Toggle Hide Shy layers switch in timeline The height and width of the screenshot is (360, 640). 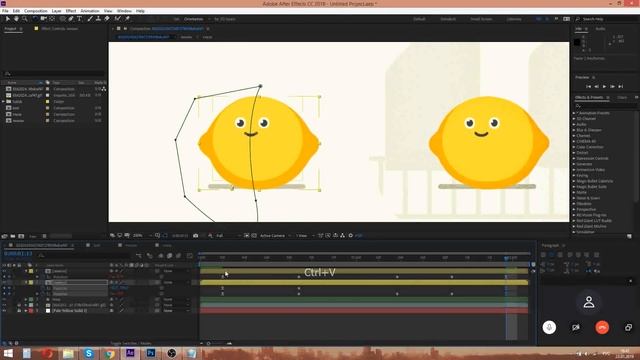point(160,256)
